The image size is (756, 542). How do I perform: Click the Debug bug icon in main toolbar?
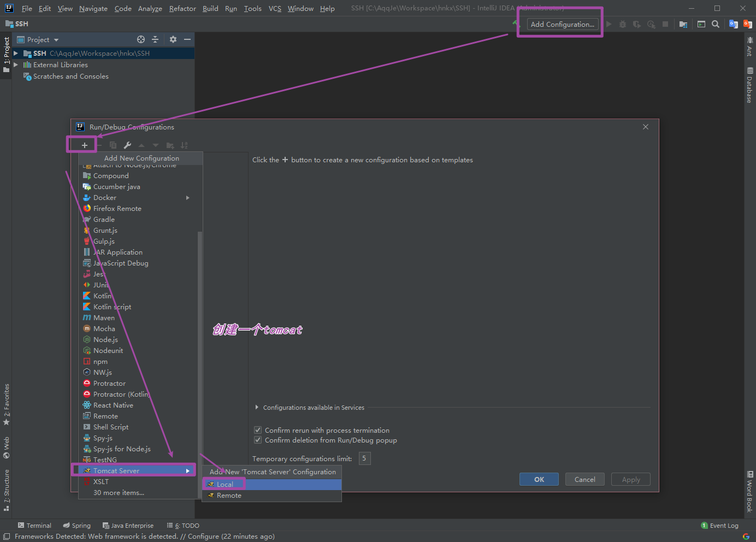coord(623,24)
